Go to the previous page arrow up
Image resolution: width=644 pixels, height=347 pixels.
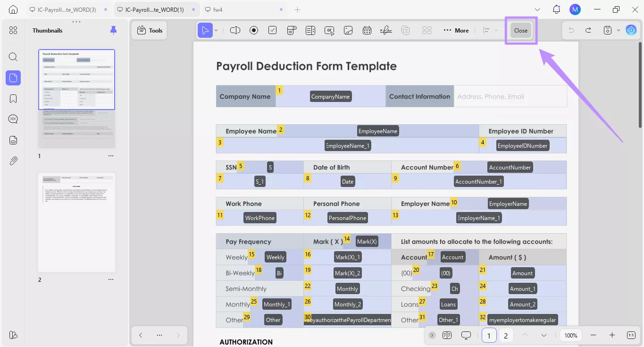[525, 335]
